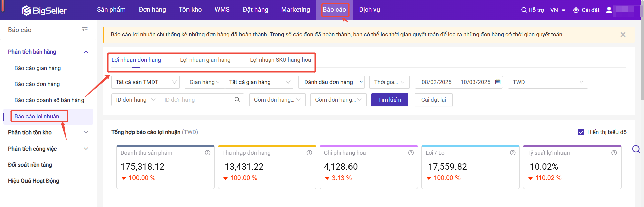Click the Chi phí hàng hóa value 4,128.60
Image resolution: width=644 pixels, height=207 pixels.
[x=341, y=167]
